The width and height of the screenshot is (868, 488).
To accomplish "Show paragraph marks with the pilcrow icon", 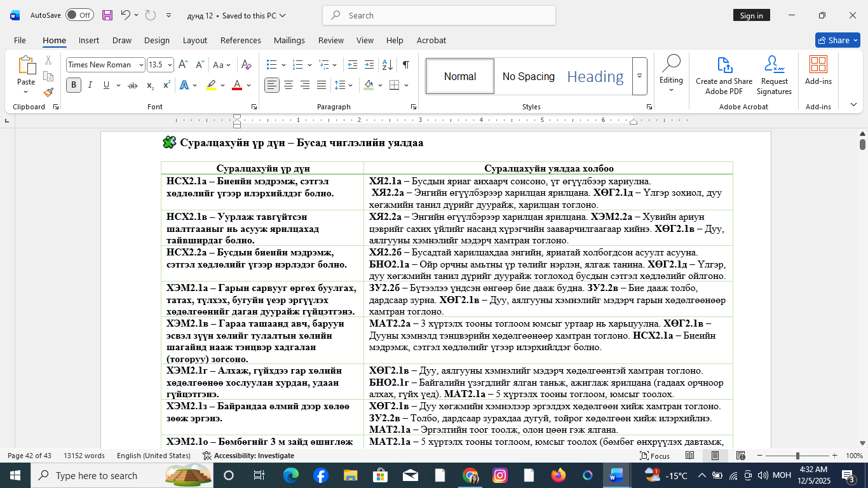I will coord(405,65).
